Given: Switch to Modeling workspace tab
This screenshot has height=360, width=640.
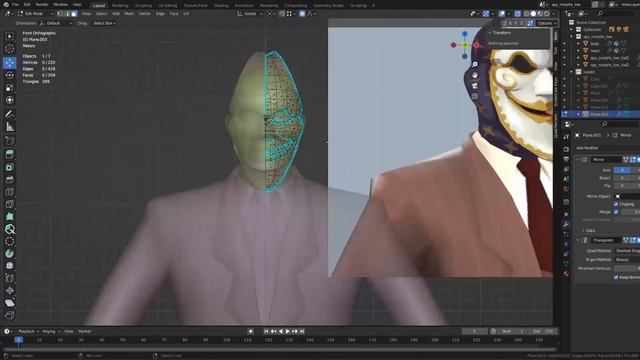Looking at the screenshot, I should [120, 5].
